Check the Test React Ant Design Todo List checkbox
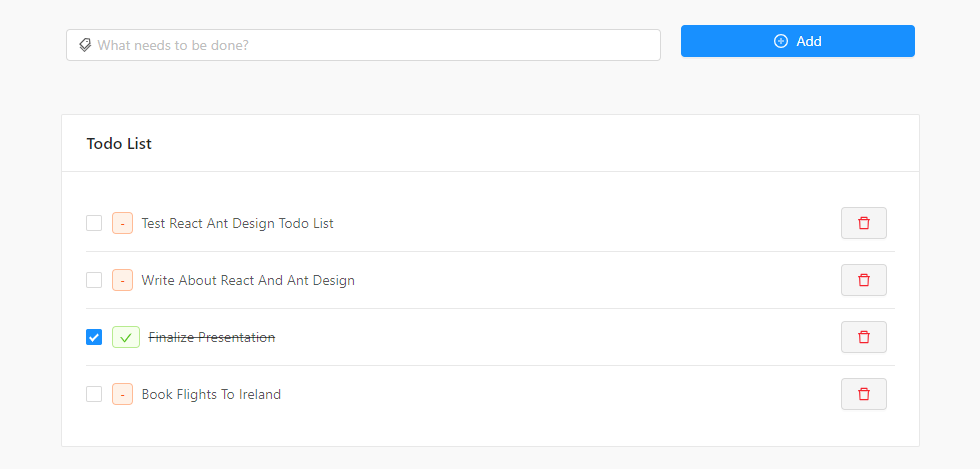 (x=94, y=223)
